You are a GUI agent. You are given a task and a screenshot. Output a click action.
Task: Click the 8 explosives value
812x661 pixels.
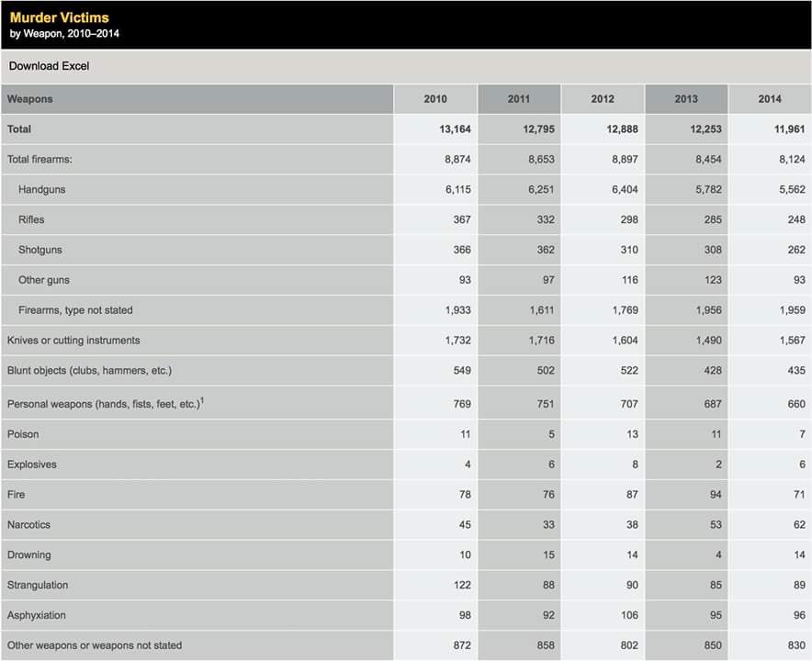(636, 465)
